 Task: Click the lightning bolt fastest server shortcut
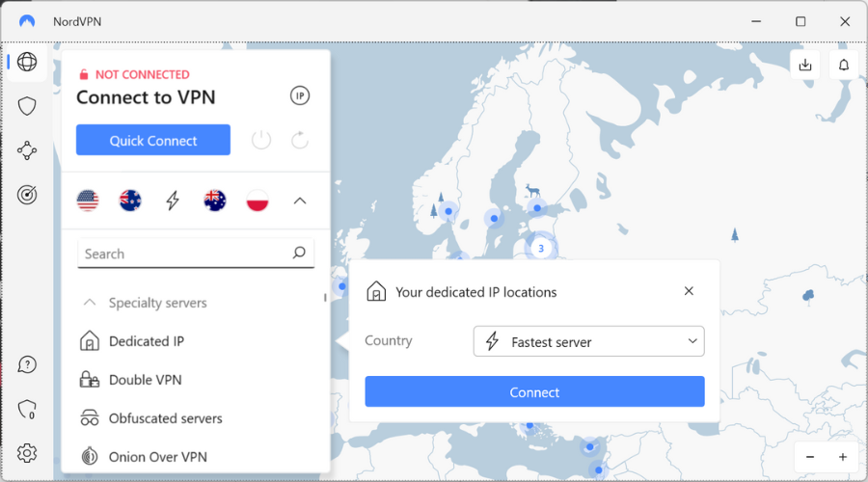click(x=173, y=201)
